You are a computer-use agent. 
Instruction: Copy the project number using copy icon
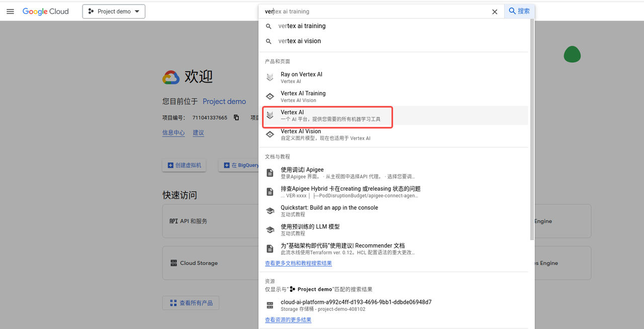pyautogui.click(x=236, y=117)
